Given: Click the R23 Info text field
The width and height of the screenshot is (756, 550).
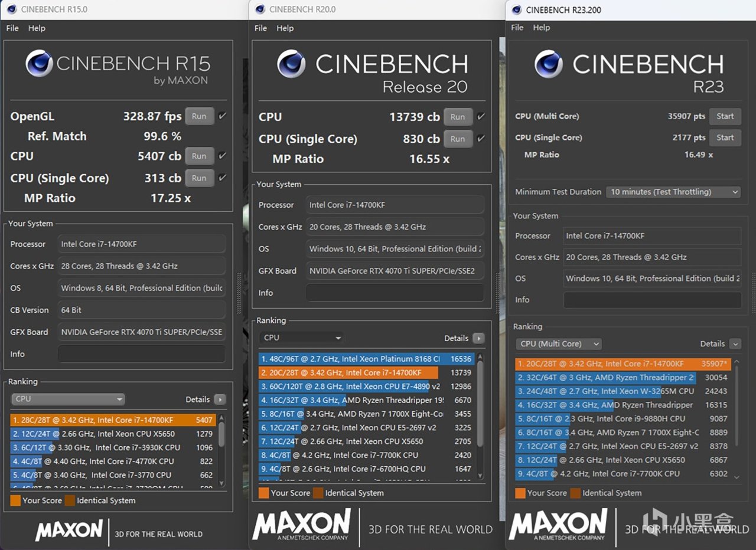Looking at the screenshot, I should pos(652,300).
